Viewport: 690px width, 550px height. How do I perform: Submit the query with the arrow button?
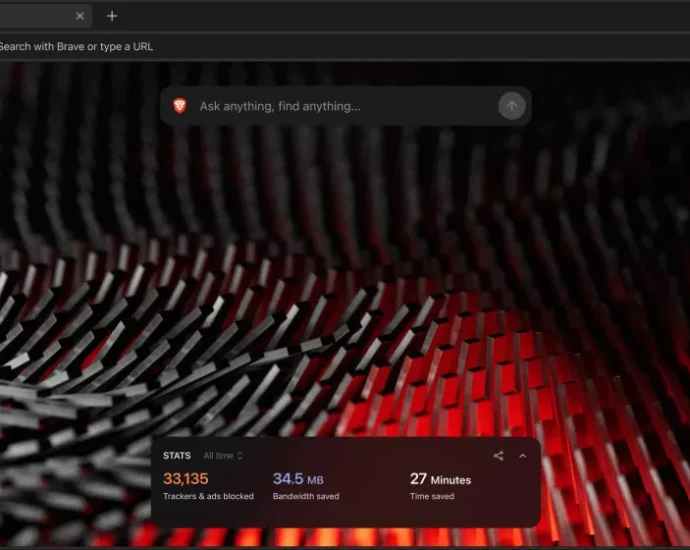tap(512, 106)
